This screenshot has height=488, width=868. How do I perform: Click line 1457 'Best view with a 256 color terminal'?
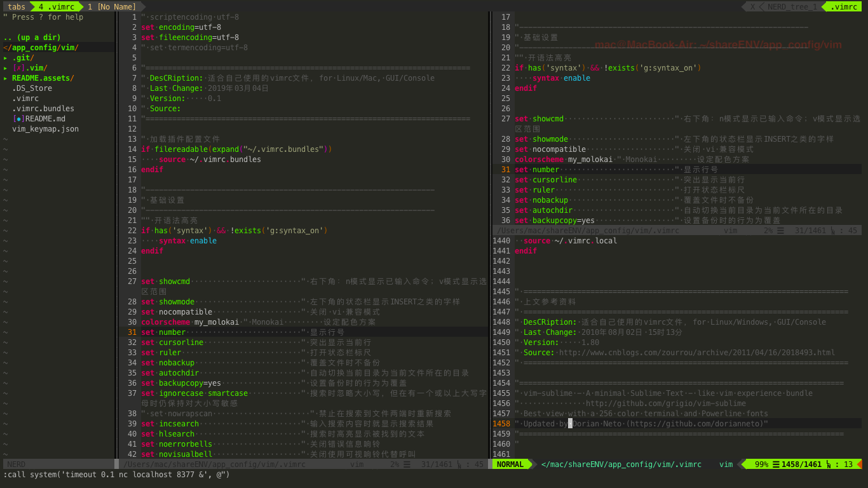point(641,414)
